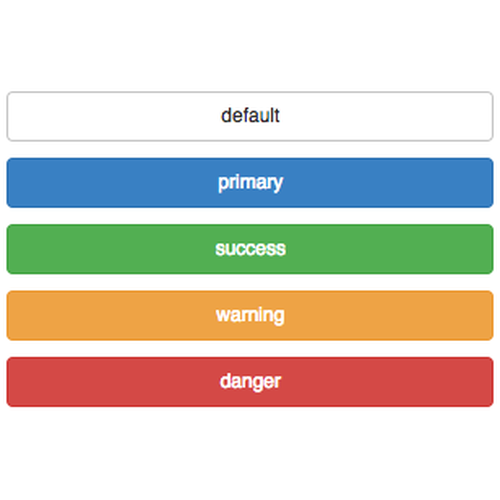Image resolution: width=500 pixels, height=500 pixels.
Task: Click the 'danger' text label
Action: (250, 382)
